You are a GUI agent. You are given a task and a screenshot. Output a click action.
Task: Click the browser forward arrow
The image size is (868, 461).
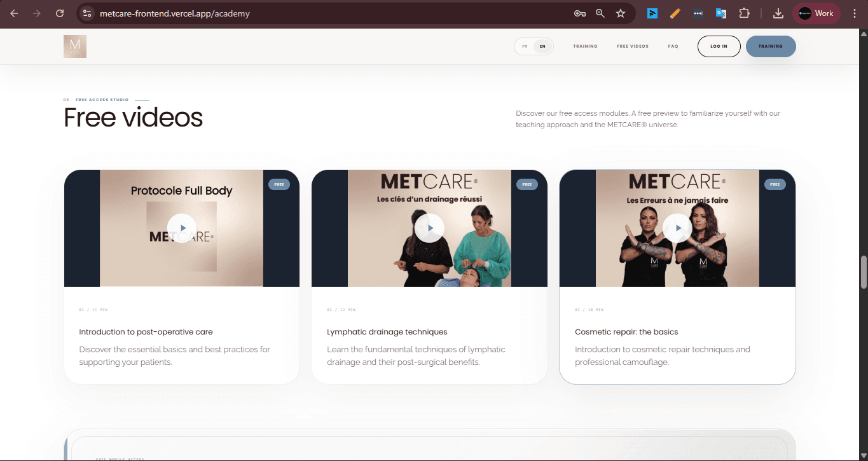(37, 13)
